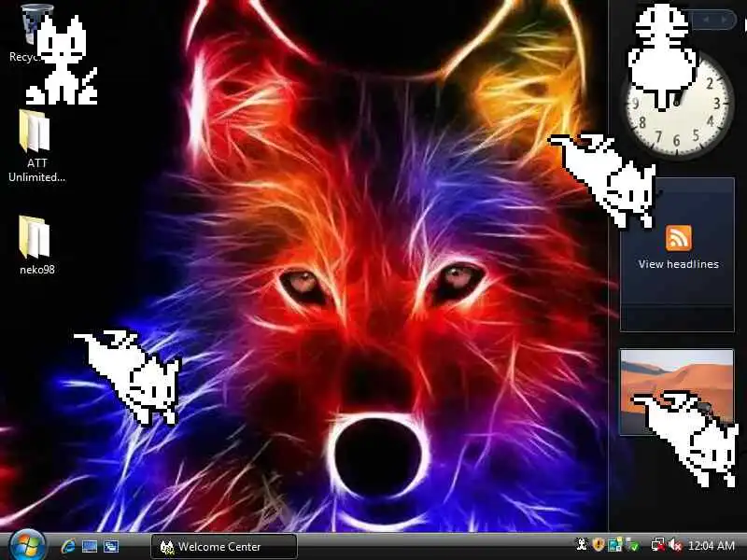
Task: Click the running Neko cat over the wolf's fur
Action: pyautogui.click(x=129, y=376)
